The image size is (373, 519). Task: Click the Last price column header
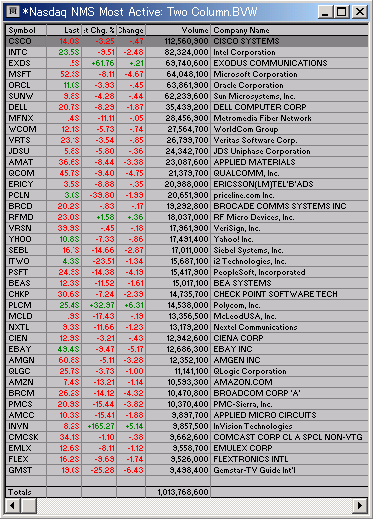[x=64, y=30]
